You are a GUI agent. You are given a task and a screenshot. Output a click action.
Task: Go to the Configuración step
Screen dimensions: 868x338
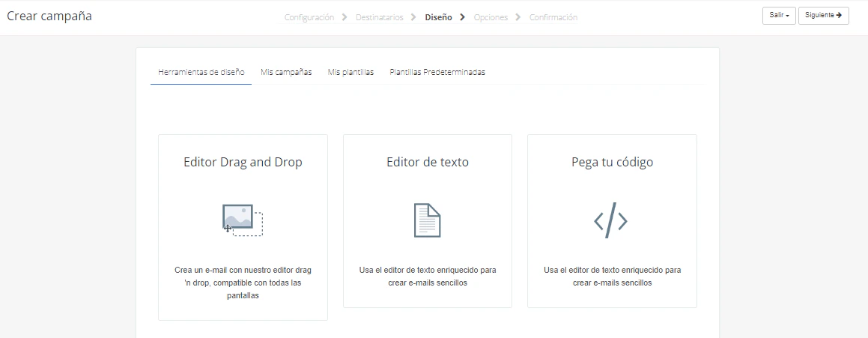coord(309,17)
